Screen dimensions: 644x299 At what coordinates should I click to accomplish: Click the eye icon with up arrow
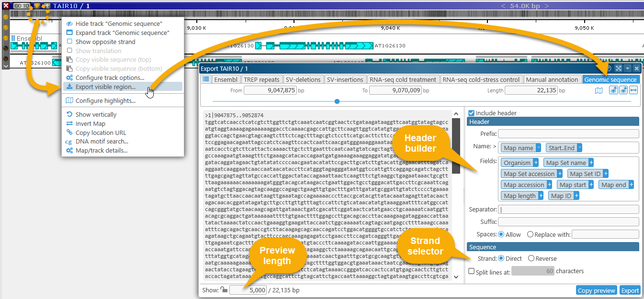pyautogui.click(x=613, y=90)
